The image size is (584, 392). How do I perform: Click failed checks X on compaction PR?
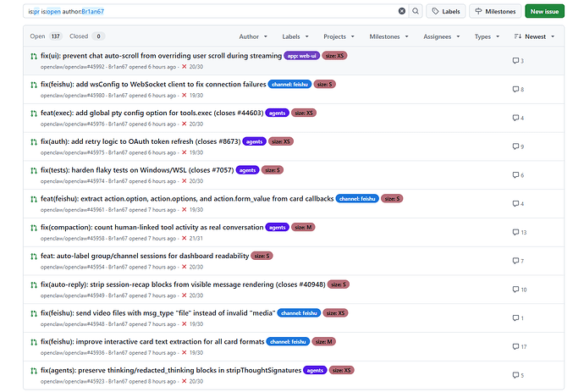click(184, 238)
